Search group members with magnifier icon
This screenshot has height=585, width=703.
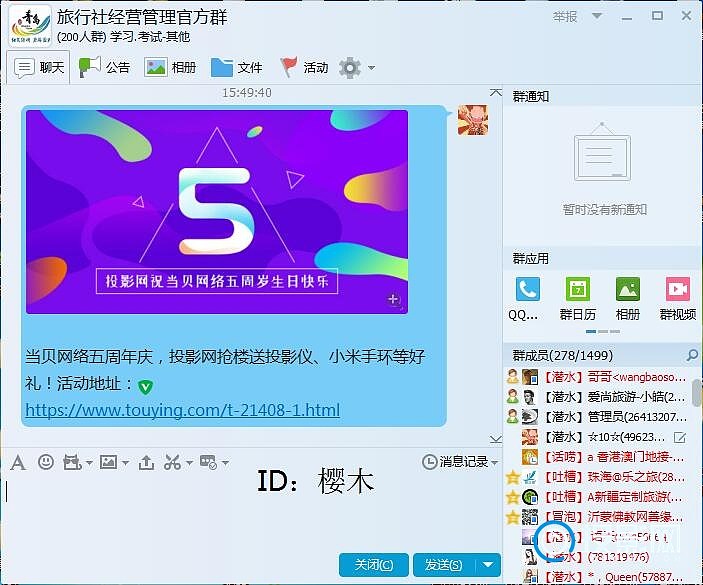tap(692, 355)
